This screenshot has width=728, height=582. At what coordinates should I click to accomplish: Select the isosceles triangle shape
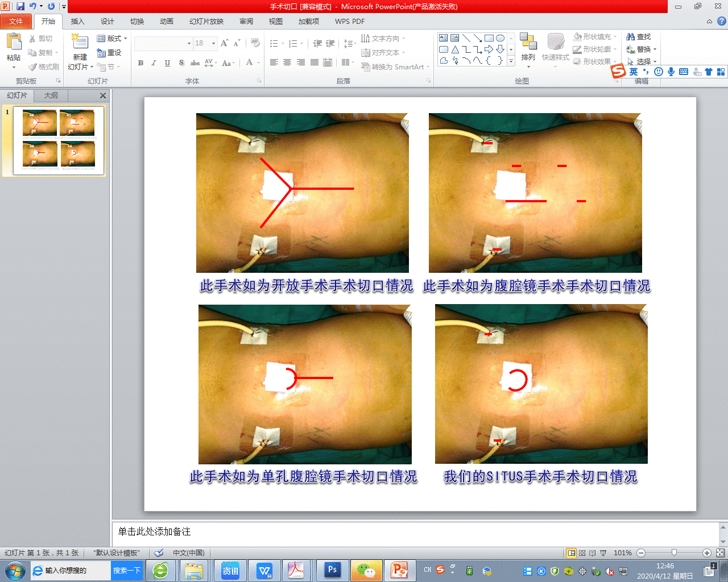pyautogui.click(x=455, y=49)
